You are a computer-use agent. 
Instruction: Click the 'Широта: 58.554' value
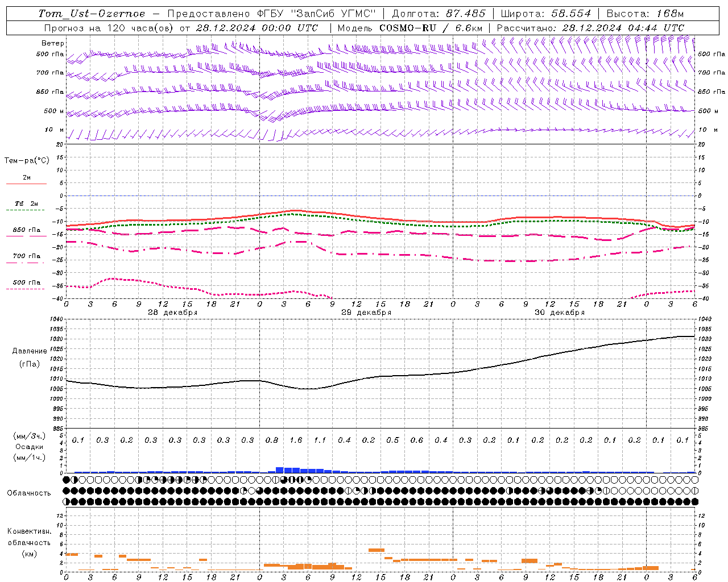(546, 14)
